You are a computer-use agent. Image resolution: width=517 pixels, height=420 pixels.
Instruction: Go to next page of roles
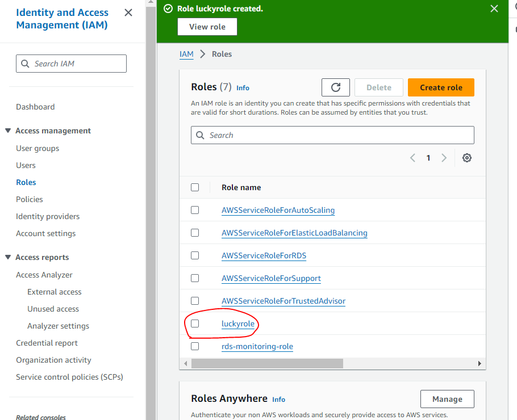coord(444,158)
